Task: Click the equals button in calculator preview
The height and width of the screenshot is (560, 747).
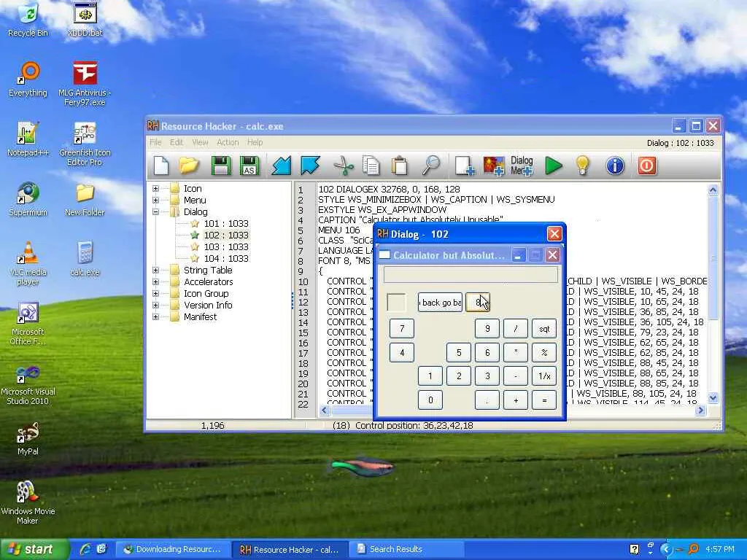Action: pos(544,400)
